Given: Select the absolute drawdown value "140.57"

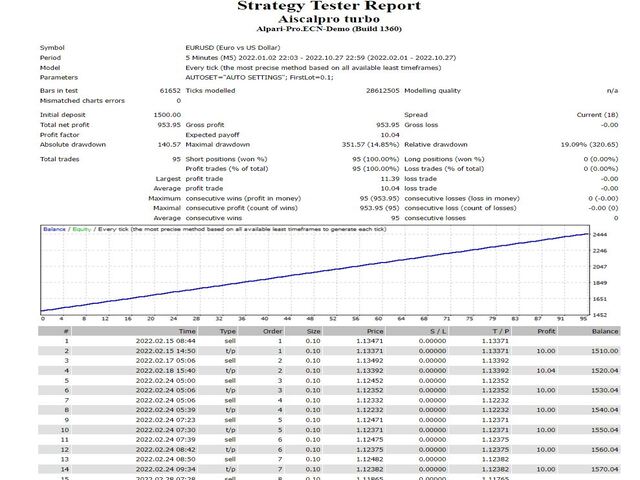Looking at the screenshot, I should click(x=169, y=144).
